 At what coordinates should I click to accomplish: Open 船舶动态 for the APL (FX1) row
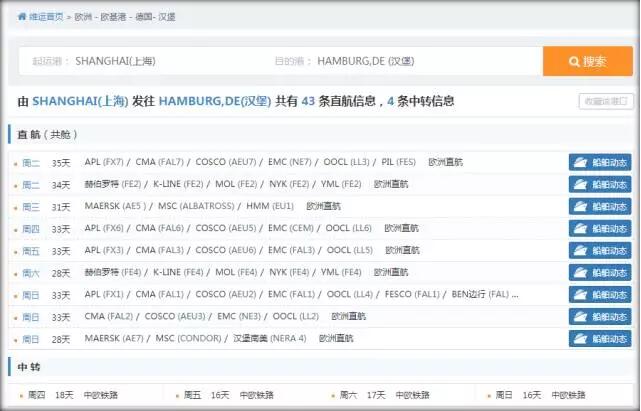point(600,295)
